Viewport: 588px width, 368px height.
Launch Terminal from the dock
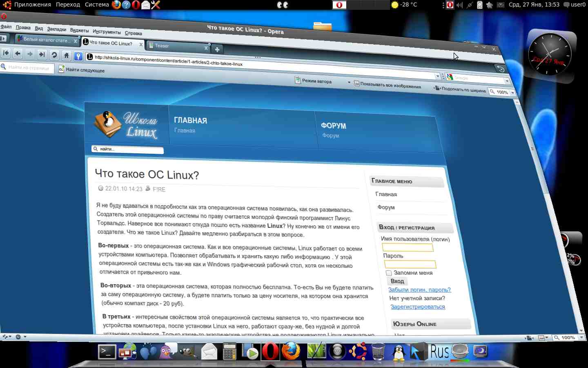(x=107, y=352)
